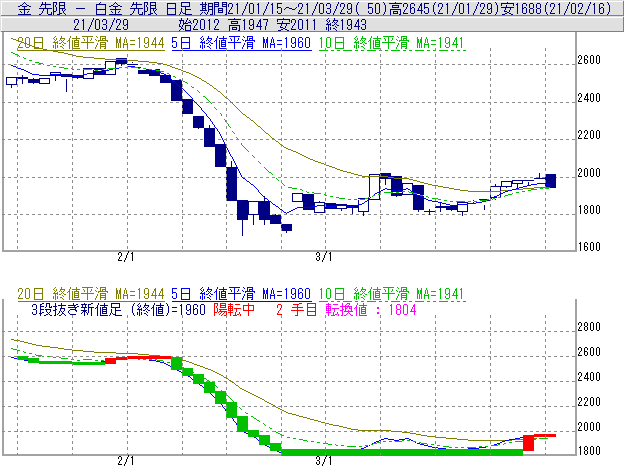Click the red '2 手目' text
Screen dimensions: 624x473
(296, 309)
